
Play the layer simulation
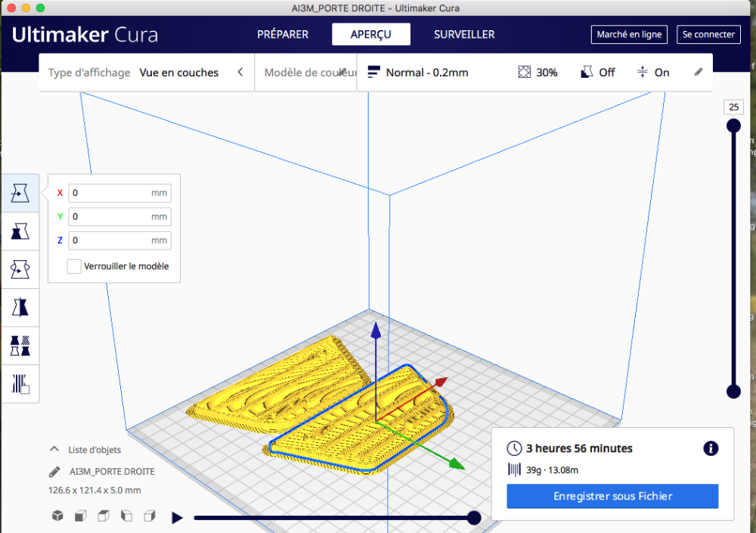[177, 518]
